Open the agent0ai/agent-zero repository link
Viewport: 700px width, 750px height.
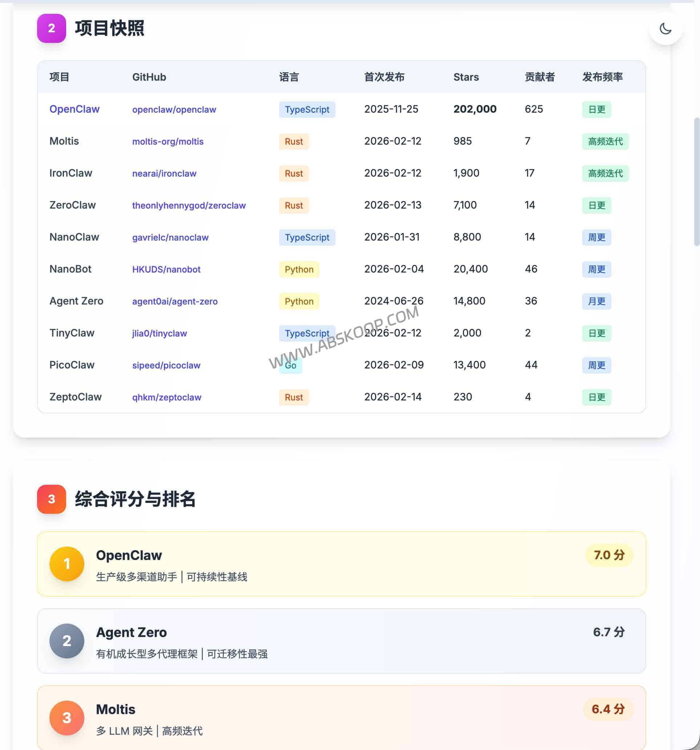click(x=175, y=302)
